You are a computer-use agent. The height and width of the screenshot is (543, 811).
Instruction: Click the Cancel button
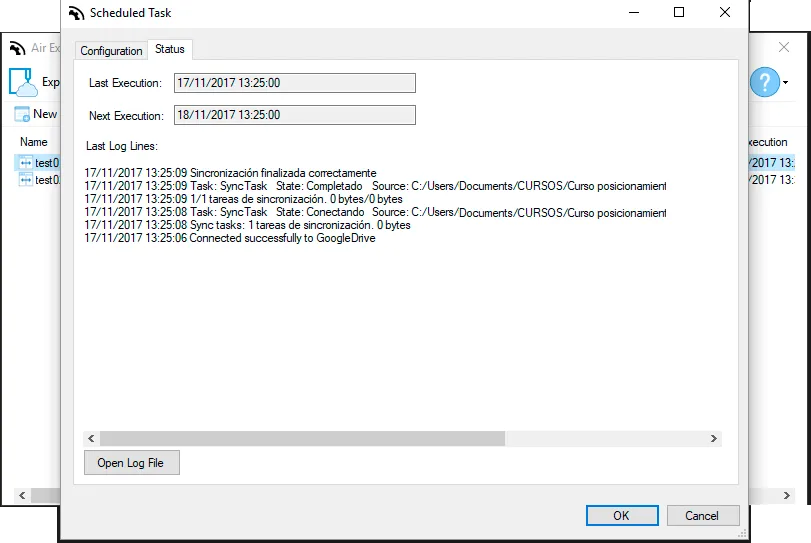702,516
